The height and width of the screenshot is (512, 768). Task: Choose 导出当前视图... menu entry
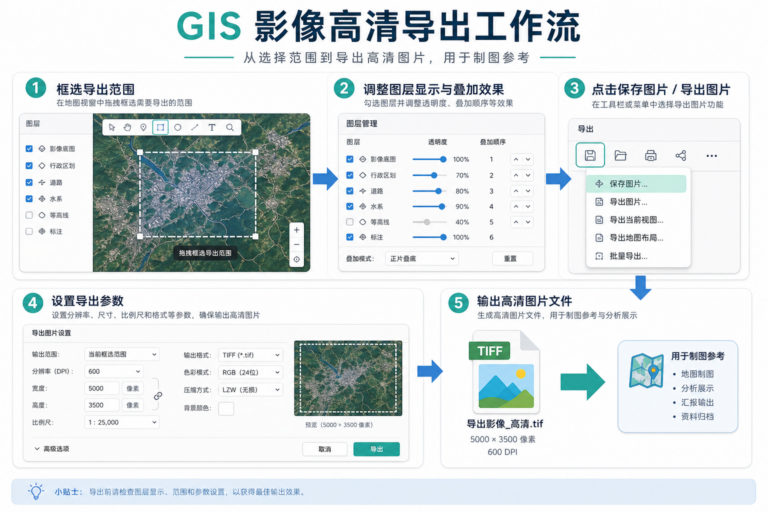click(x=636, y=220)
